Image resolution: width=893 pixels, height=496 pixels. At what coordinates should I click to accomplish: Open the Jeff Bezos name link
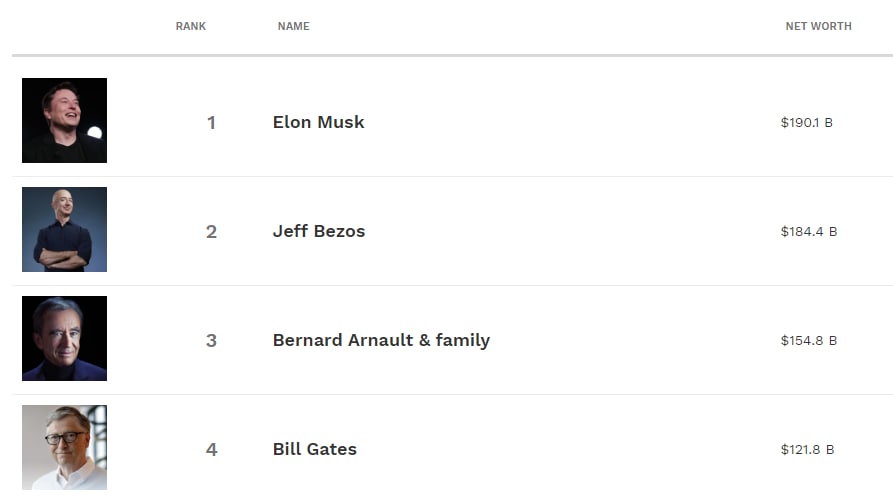point(319,231)
